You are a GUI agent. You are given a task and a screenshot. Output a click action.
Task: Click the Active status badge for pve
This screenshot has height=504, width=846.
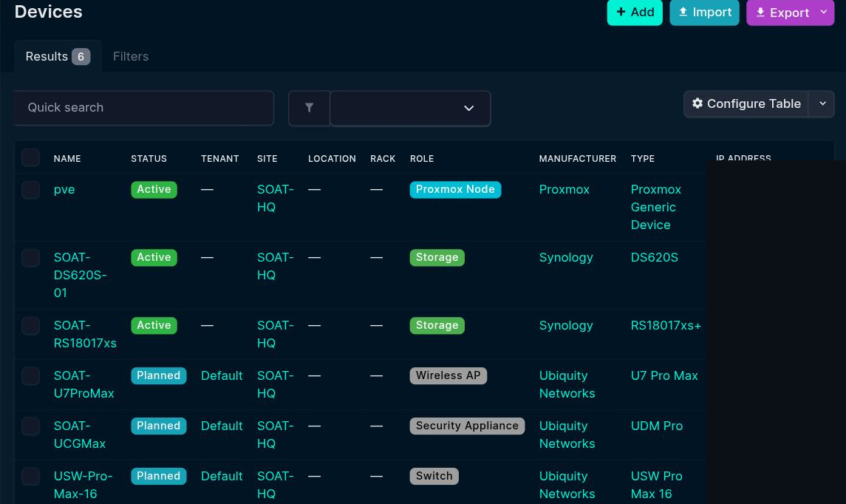coord(154,189)
